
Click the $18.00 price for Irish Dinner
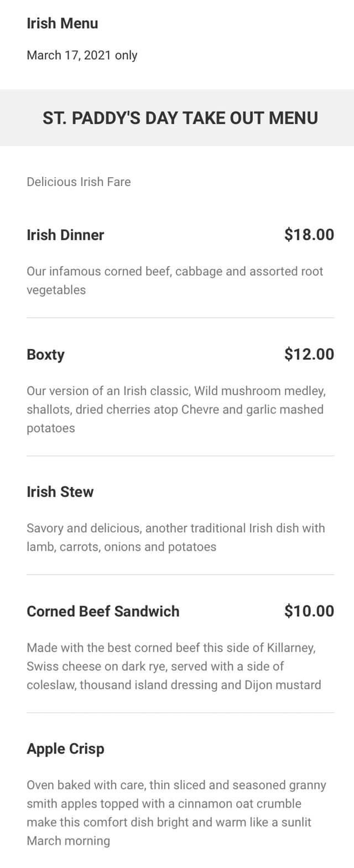click(x=309, y=235)
